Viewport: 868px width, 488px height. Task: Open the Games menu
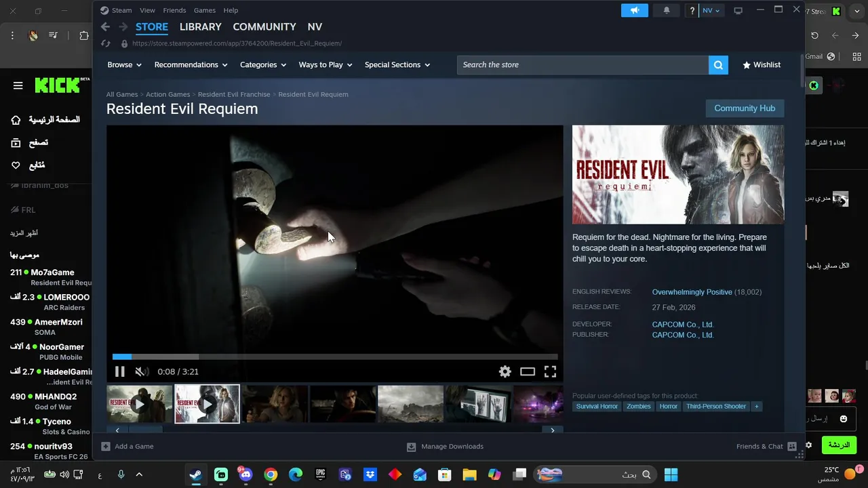click(204, 10)
